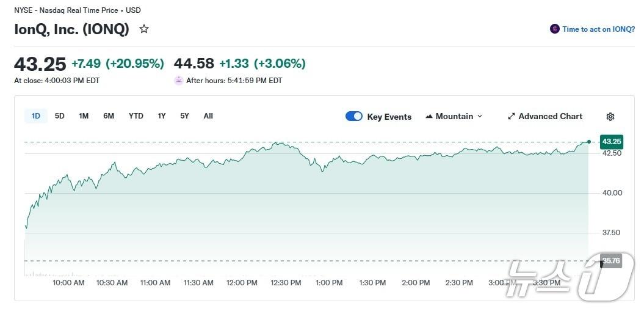Select the 1Y range tab
The height and width of the screenshot is (311, 644).
161,116
